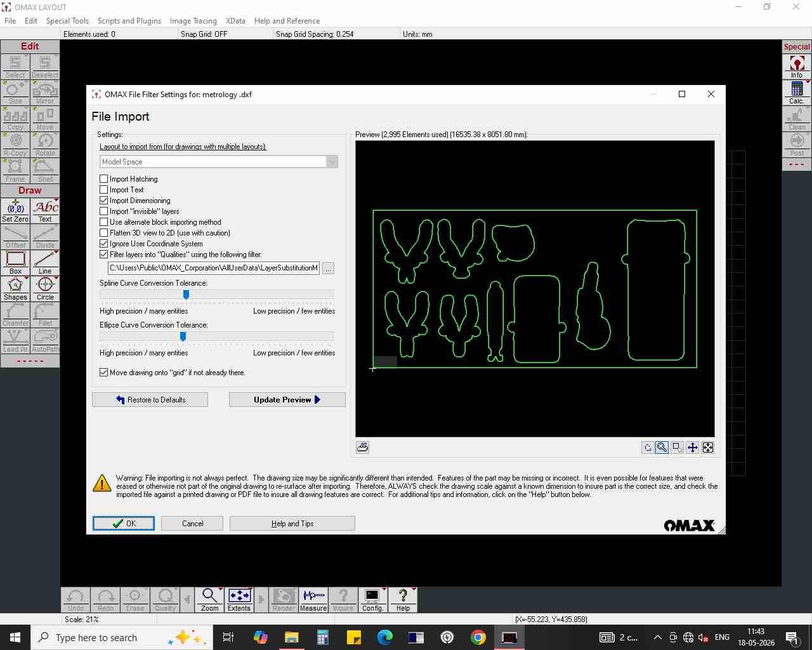
Task: Open Windows Start menu
Action: click(15, 637)
